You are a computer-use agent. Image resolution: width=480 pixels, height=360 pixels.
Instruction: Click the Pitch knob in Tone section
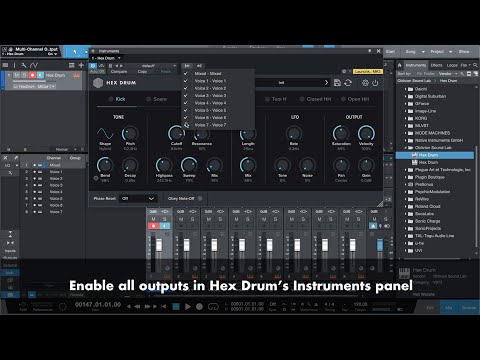[130, 134]
